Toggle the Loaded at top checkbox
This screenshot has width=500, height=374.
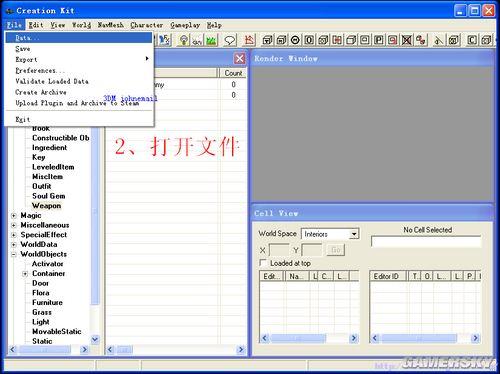point(263,263)
